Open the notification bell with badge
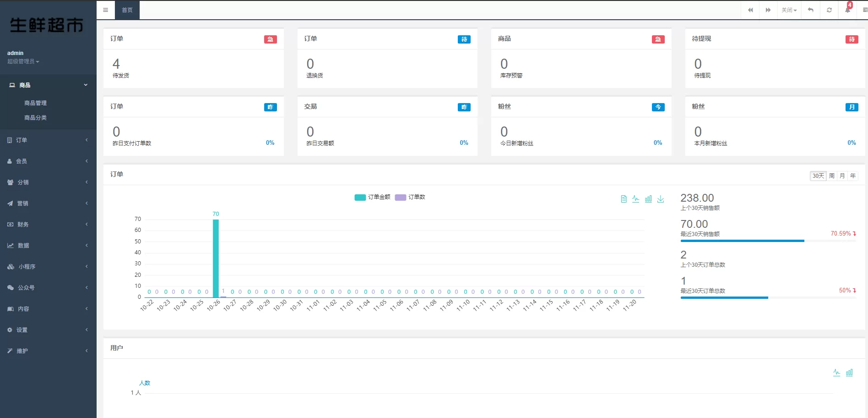 tap(848, 10)
